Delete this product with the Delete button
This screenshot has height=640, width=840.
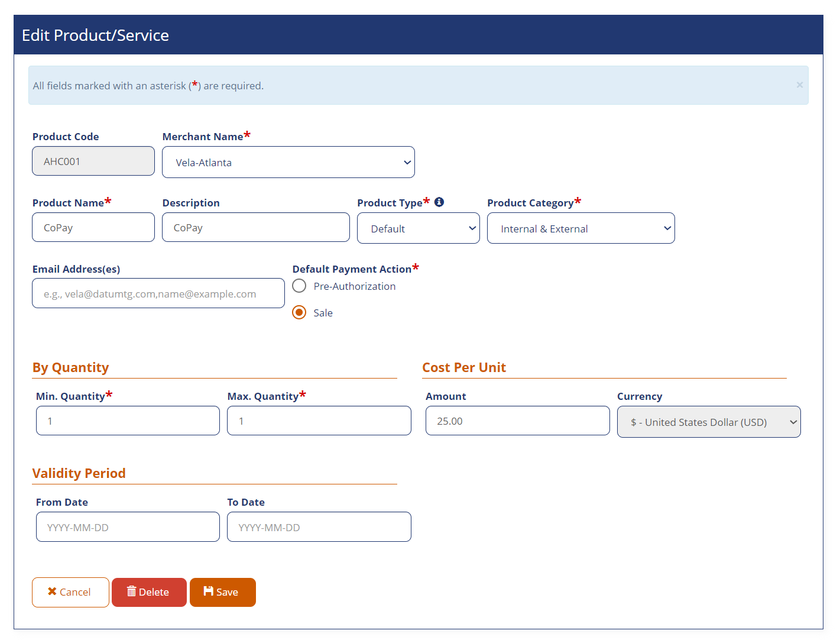click(x=149, y=592)
